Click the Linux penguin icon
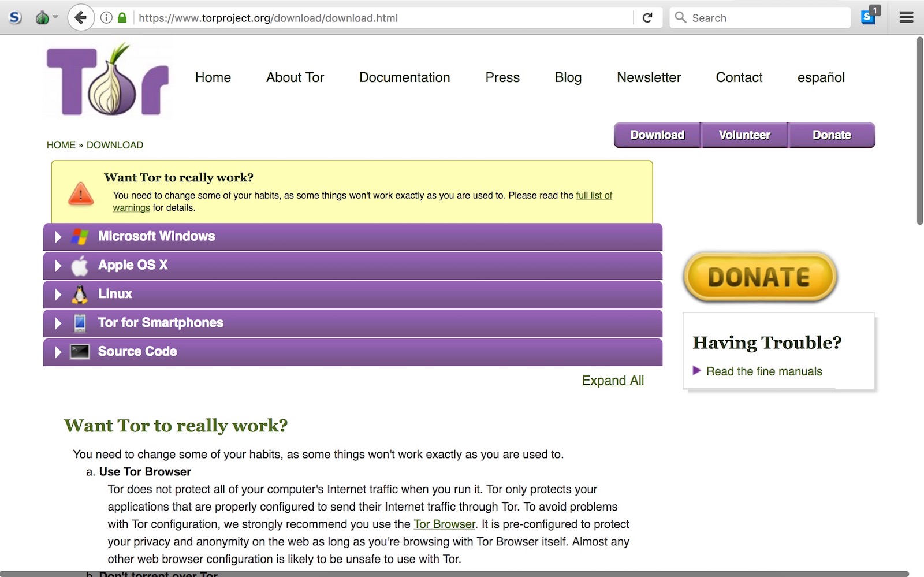This screenshot has width=924, height=577. click(x=80, y=294)
